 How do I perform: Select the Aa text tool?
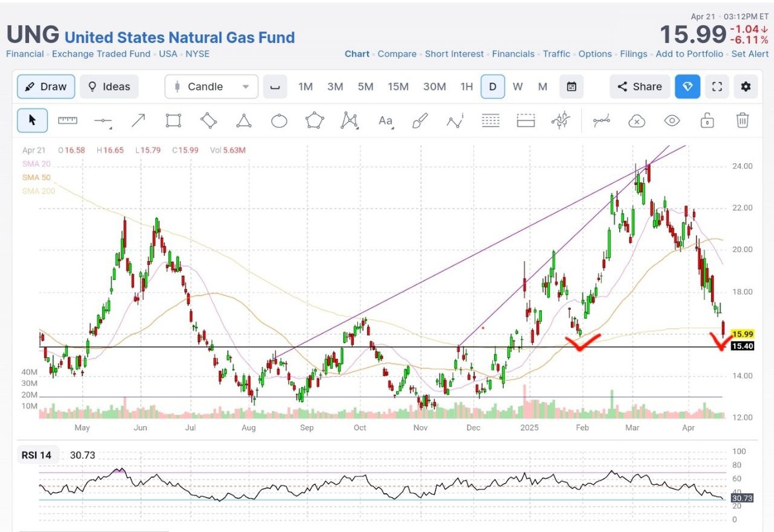[386, 120]
